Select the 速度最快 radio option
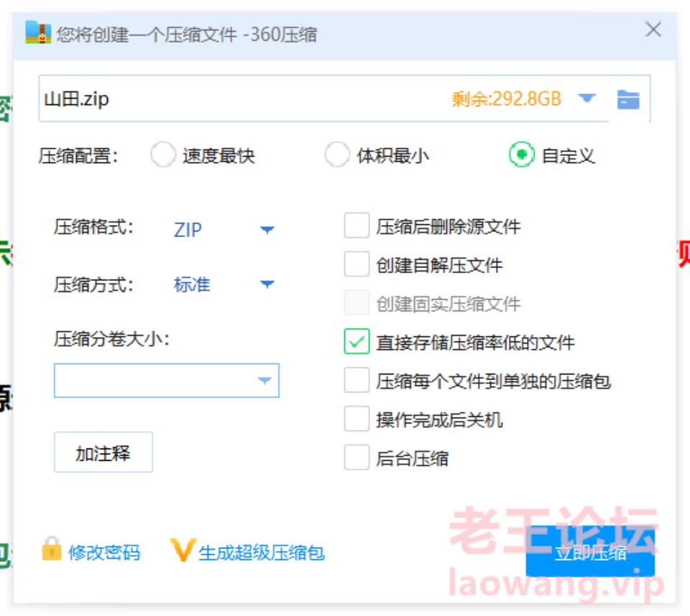690x616 pixels. (x=163, y=155)
